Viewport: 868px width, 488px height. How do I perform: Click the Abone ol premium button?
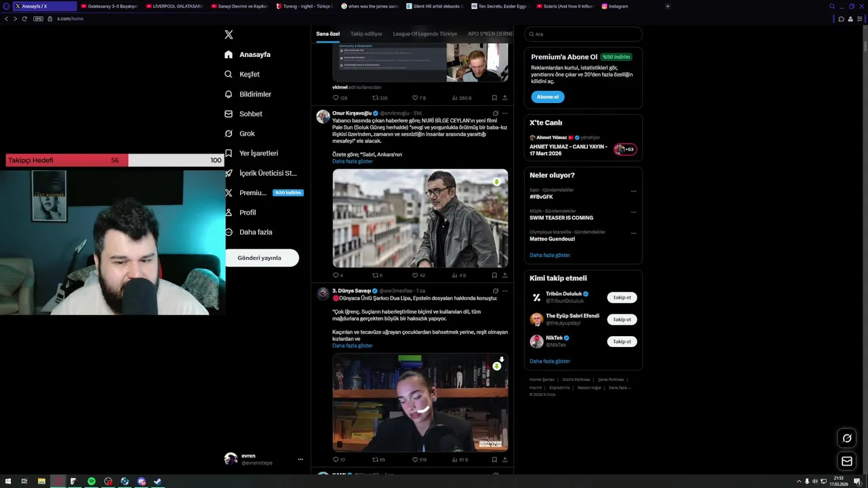click(x=547, y=97)
